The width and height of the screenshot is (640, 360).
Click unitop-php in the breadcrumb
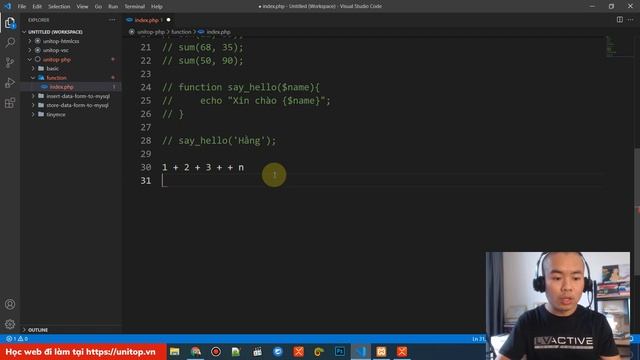click(151, 32)
